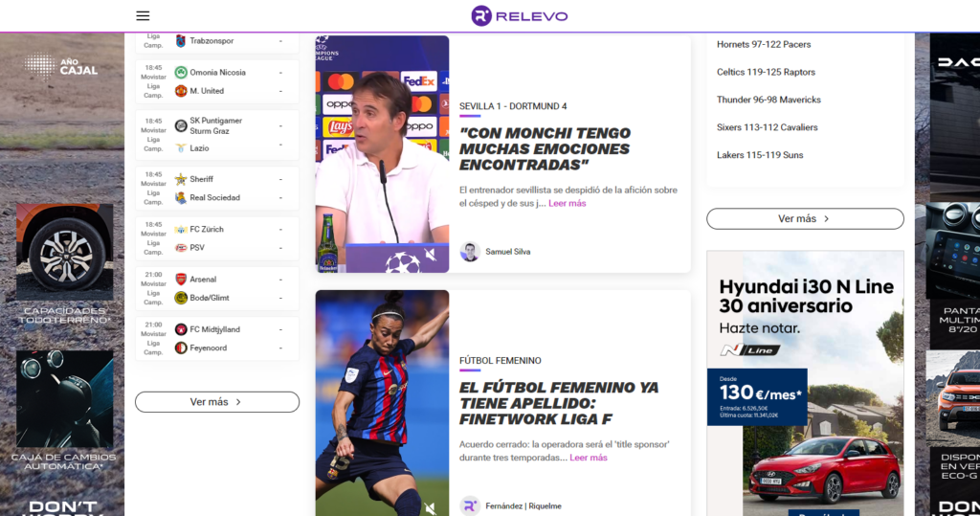
Task: Click the Lazio team name
Action: click(x=199, y=148)
